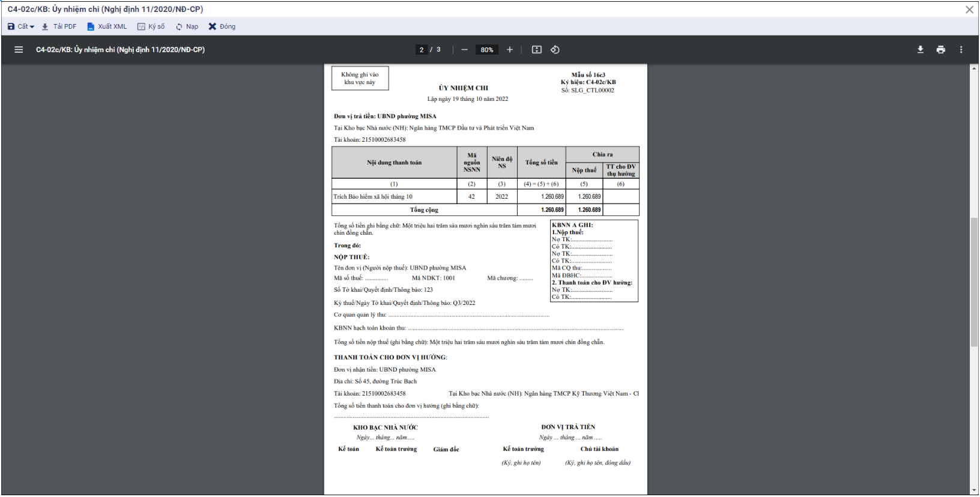Screen dimensions: 980x497
Task: Click the 'KBNN A GHI:' box heading
Action: pyautogui.click(x=572, y=225)
